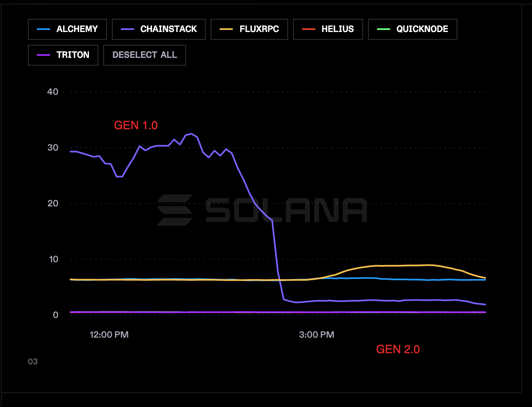This screenshot has width=532, height=407.
Task: Click the 0 y-axis label
Action: point(56,315)
